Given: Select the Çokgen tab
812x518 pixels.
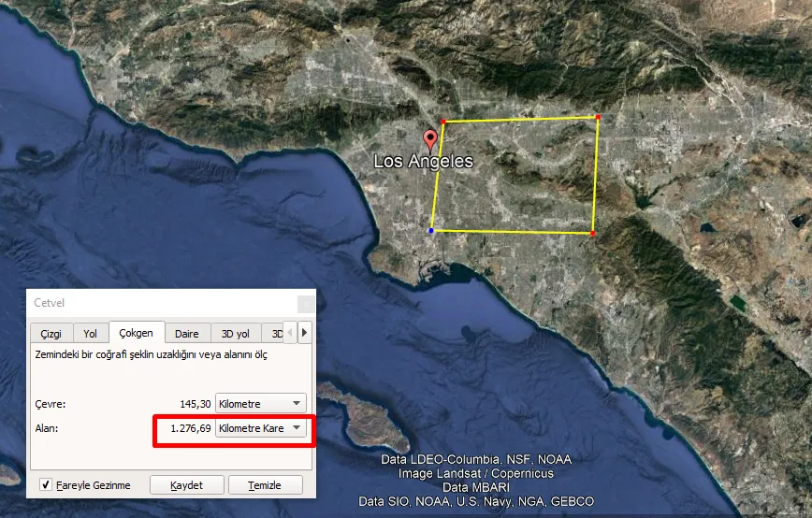Looking at the screenshot, I should (x=137, y=332).
